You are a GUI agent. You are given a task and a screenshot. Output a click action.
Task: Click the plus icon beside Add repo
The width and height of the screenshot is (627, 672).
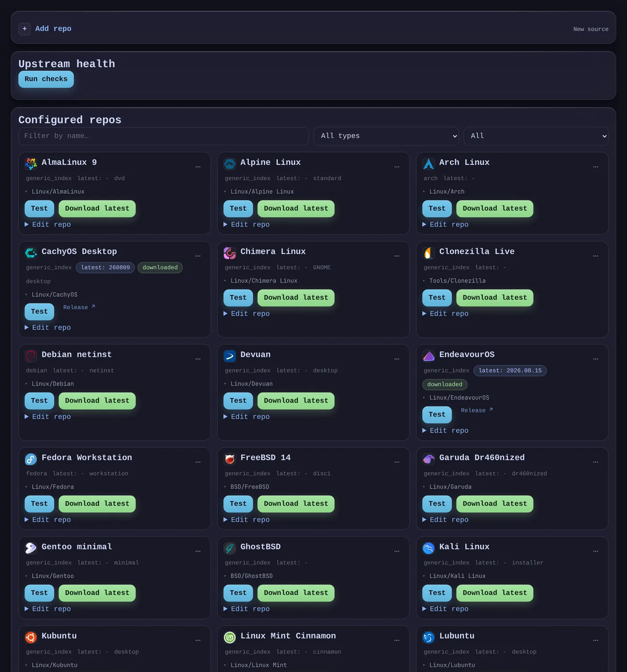(25, 29)
